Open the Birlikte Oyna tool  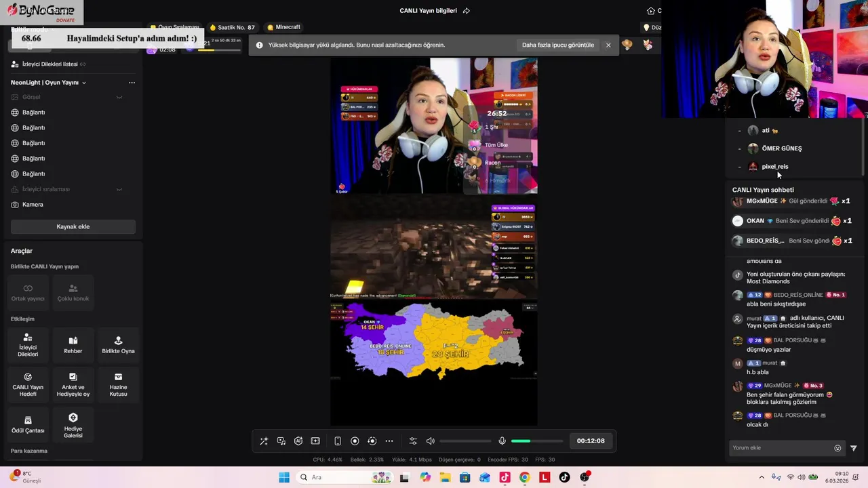point(118,345)
